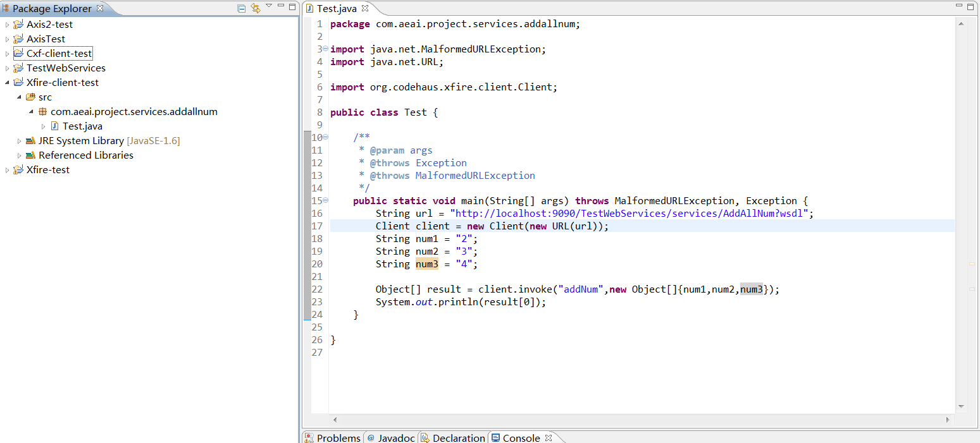Screen dimensions: 980x443
Task: Click the AxisTest project icon
Action: 18,39
